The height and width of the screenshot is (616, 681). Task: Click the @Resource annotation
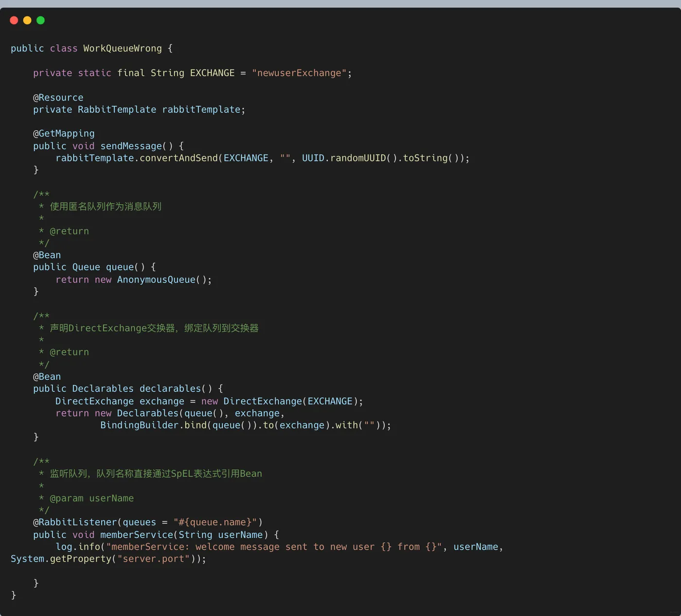pyautogui.click(x=58, y=98)
